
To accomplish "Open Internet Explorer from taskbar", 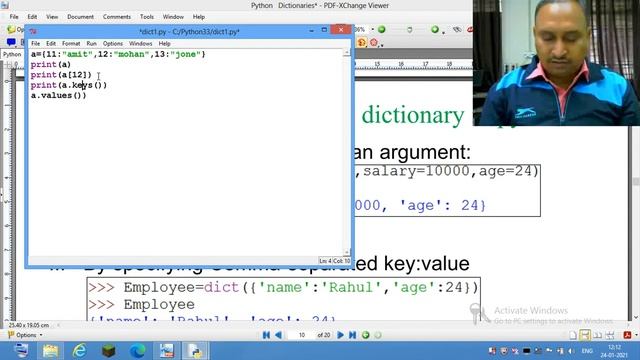I will (80, 351).
